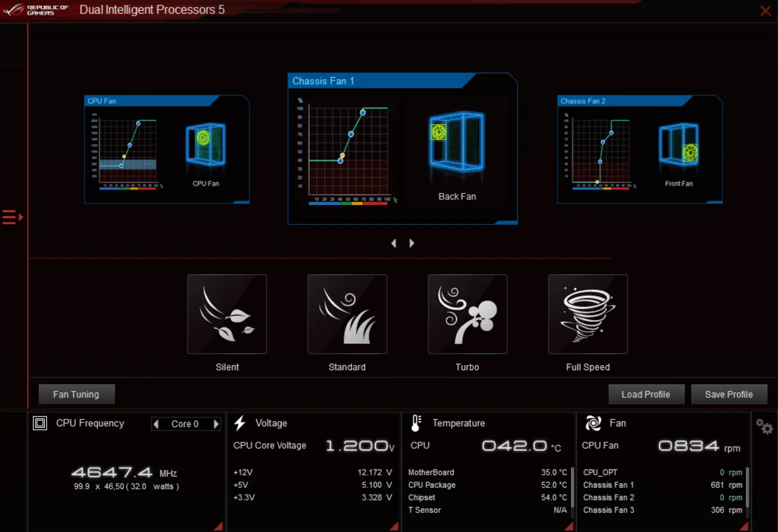The height and width of the screenshot is (532, 778).
Task: Click the Load Profile button
Action: point(646,394)
